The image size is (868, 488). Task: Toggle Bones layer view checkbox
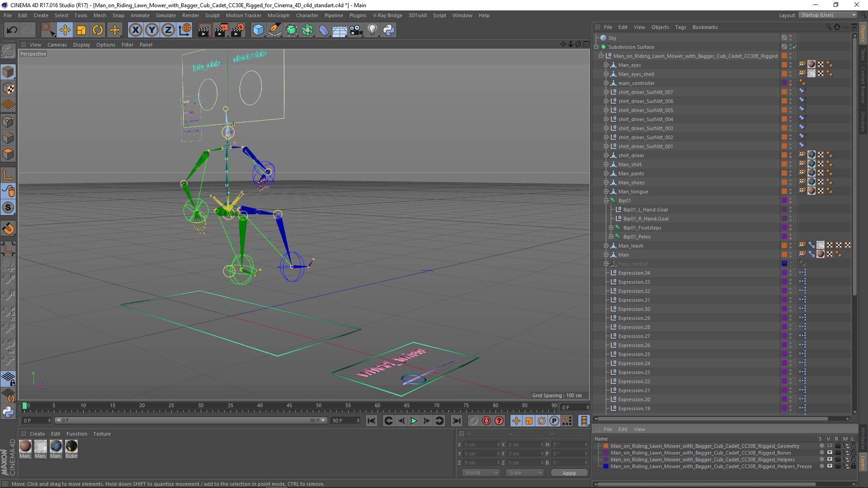829,453
